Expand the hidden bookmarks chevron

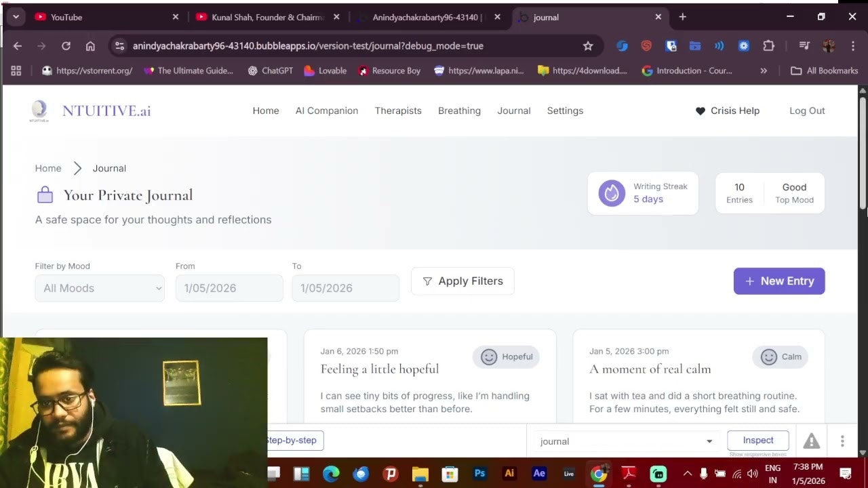pyautogui.click(x=764, y=70)
